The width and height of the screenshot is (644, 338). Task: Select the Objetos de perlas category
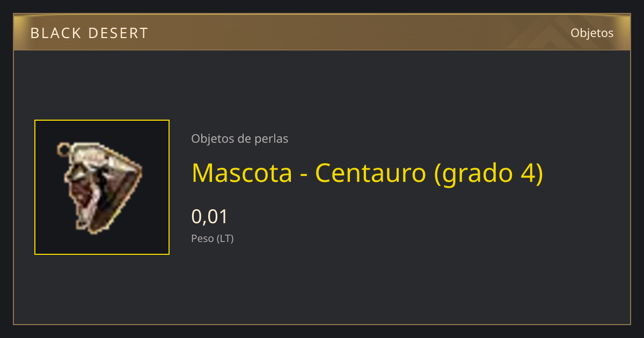click(x=239, y=139)
